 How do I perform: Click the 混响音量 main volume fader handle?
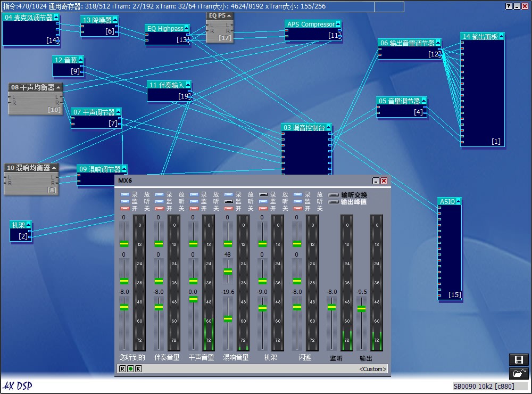coord(228,319)
